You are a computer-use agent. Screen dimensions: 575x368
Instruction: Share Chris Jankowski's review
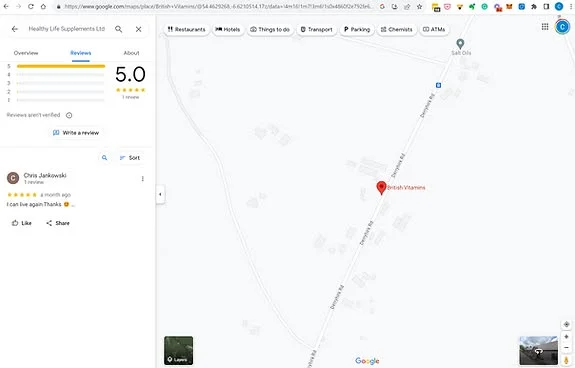(x=58, y=223)
